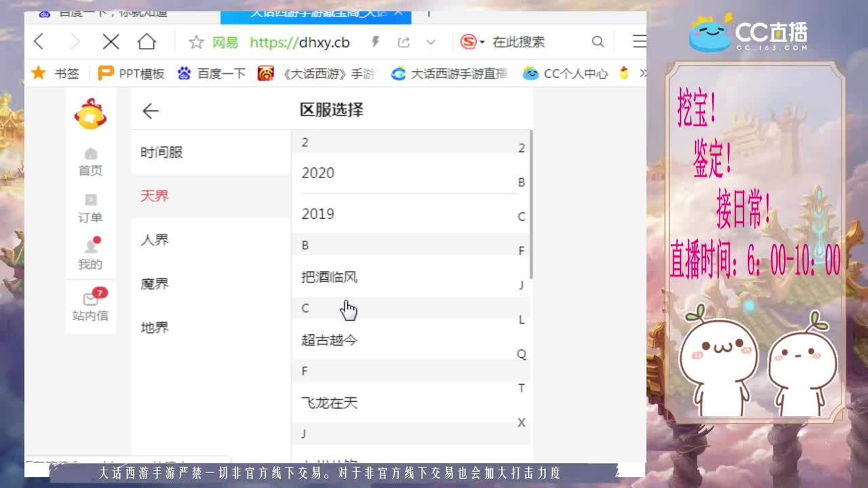Click the share icon beside the address bar
868x488 pixels.
[403, 41]
